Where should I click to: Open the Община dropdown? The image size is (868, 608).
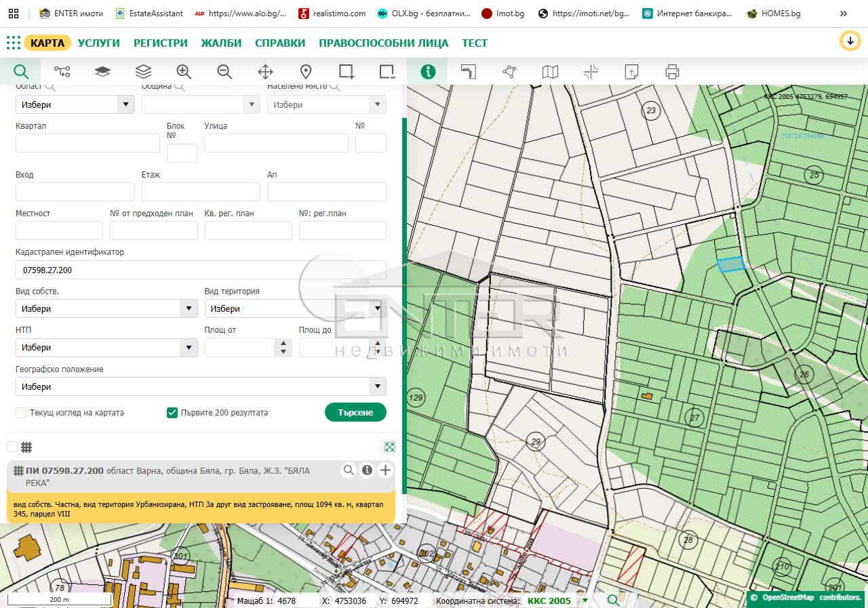[201, 104]
